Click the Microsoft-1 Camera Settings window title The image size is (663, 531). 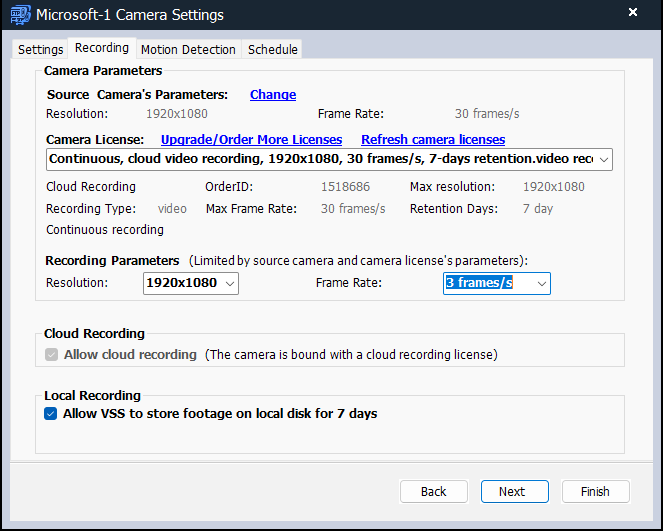130,15
